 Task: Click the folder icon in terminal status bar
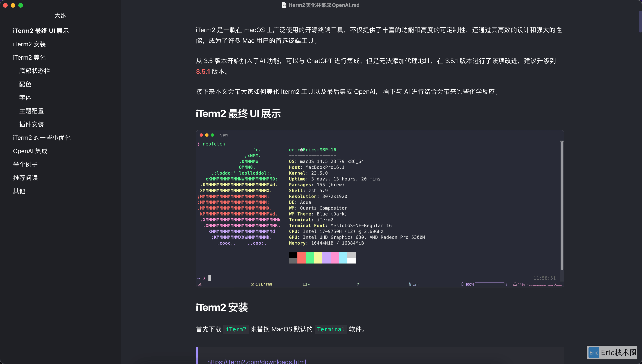[305, 284]
